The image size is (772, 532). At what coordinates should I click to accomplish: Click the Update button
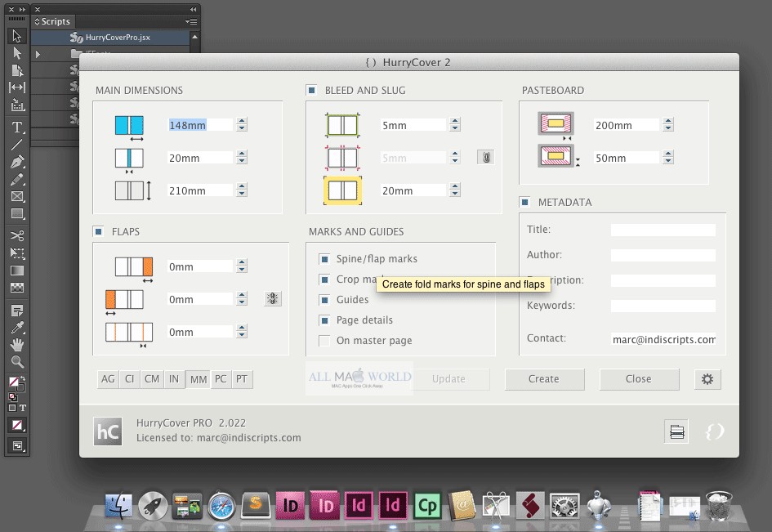pos(448,379)
